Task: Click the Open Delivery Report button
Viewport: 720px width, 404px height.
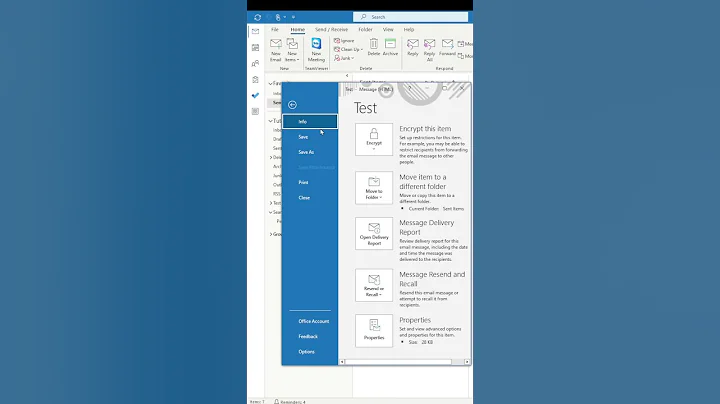Action: point(374,234)
